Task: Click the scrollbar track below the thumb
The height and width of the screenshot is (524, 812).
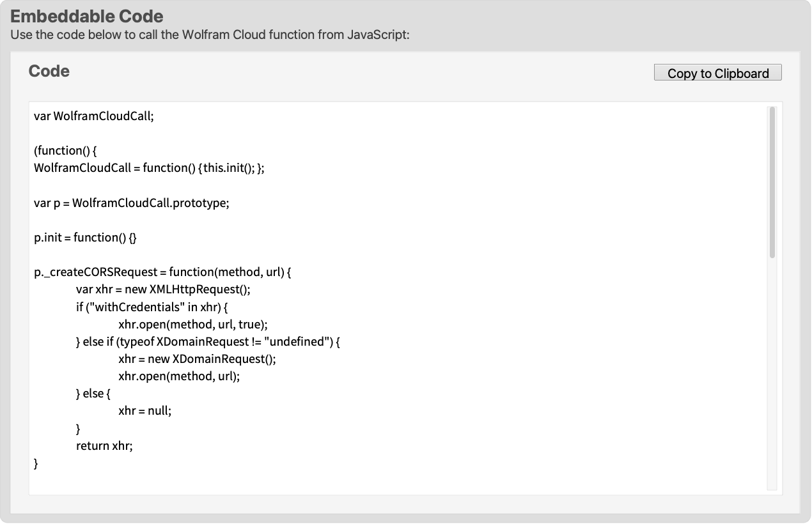Action: 772,383
